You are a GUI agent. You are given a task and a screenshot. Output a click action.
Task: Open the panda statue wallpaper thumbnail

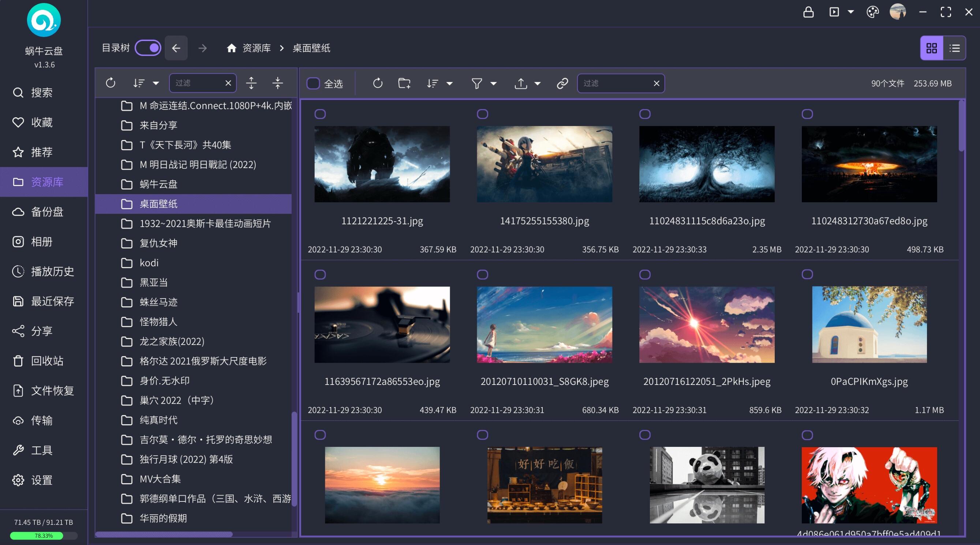(x=707, y=485)
